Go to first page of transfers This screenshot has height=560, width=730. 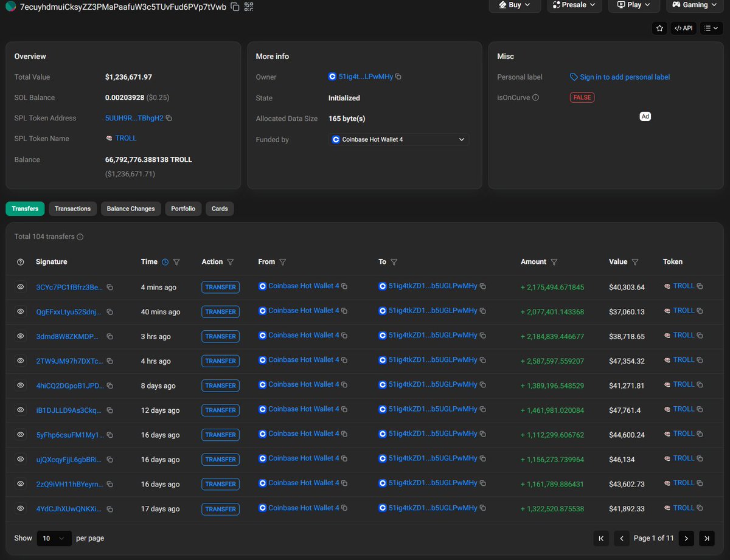[601, 538]
